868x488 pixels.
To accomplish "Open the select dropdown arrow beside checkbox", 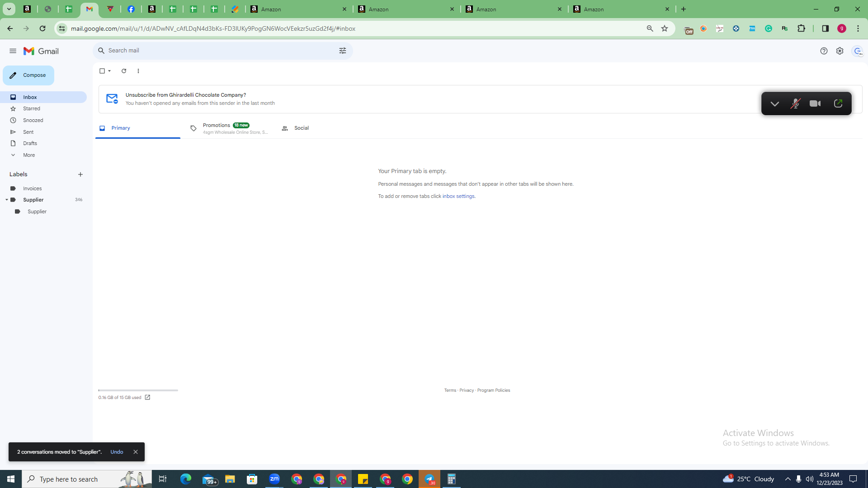I will coord(109,71).
